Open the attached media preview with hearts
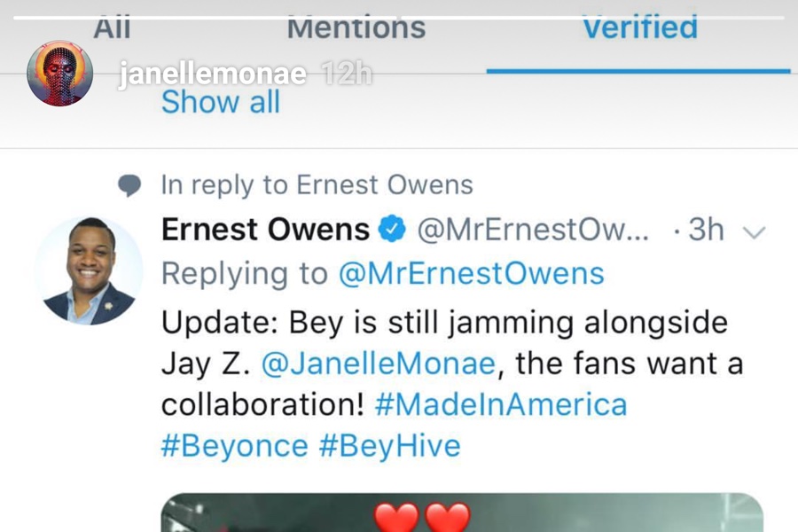The image size is (798, 532). [x=462, y=512]
